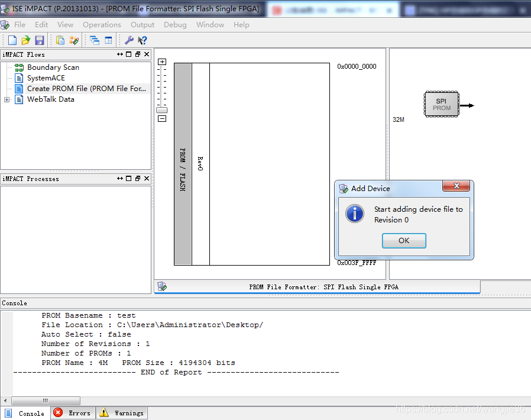The height and width of the screenshot is (420, 531).
Task: Zoom in with the plus button
Action: coord(162,62)
